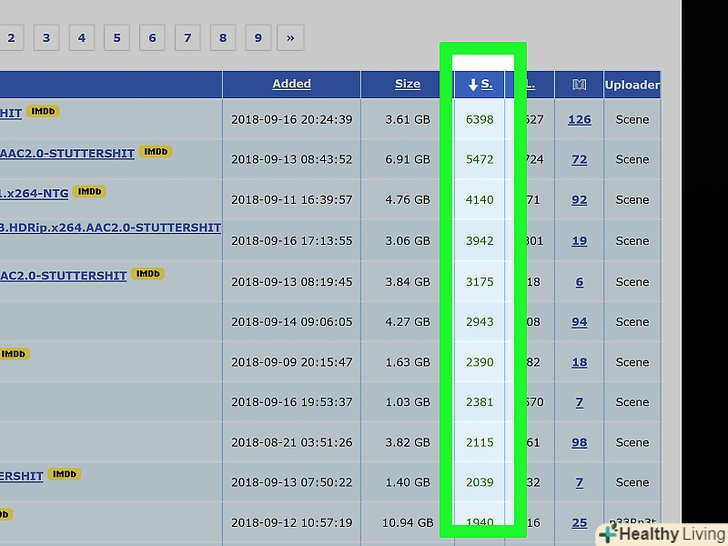
Task: Sort table by Added column
Action: point(292,84)
